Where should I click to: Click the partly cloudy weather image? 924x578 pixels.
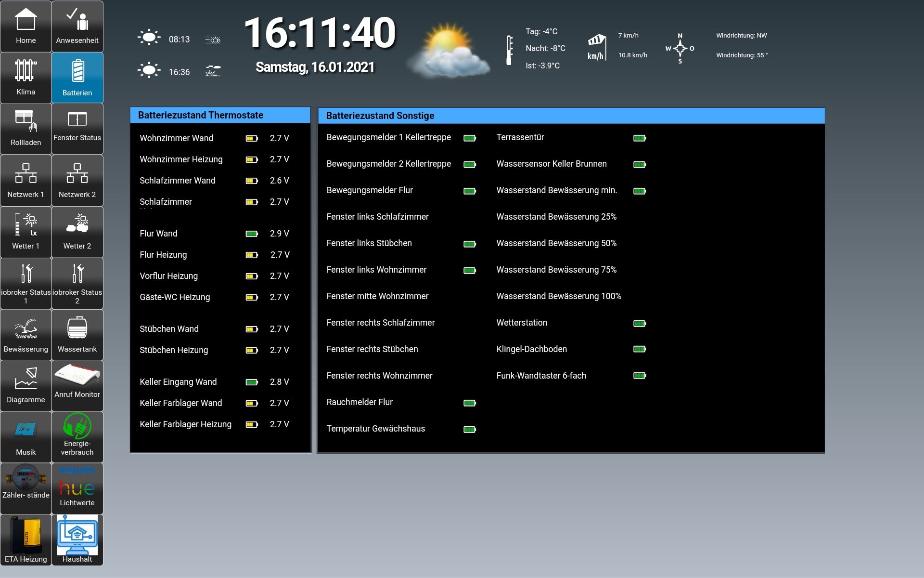(448, 51)
